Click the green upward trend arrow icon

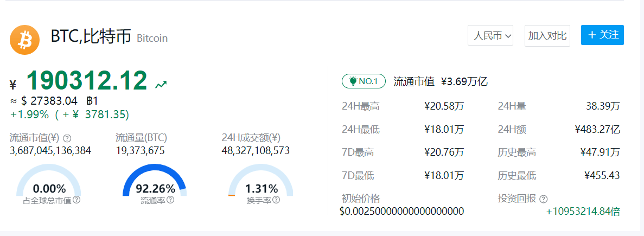(161, 84)
